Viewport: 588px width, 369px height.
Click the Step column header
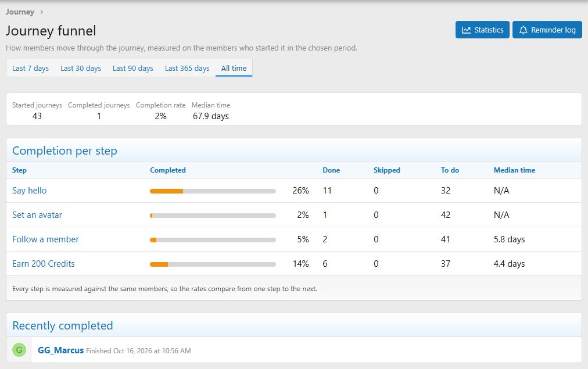point(19,170)
